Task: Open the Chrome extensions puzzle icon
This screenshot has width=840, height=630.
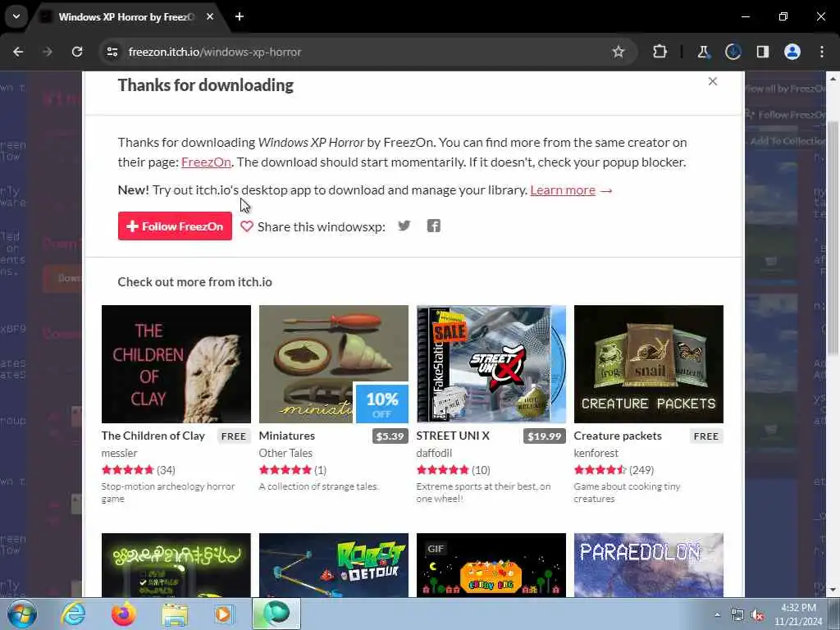Action: pos(660,52)
